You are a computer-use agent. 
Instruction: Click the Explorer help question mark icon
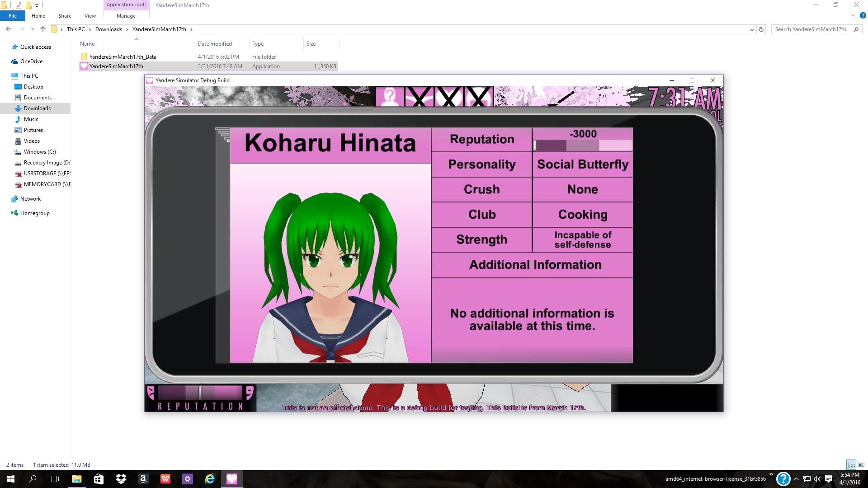[x=863, y=15]
